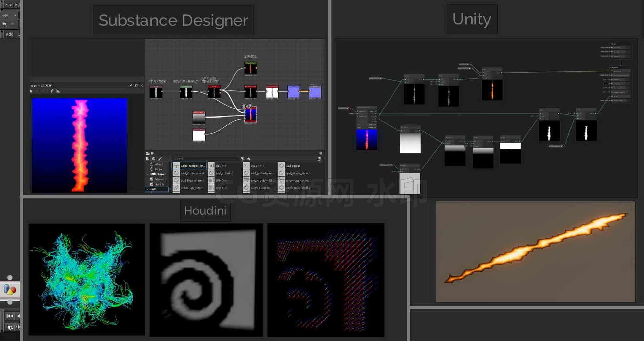
Task: Click the library folder icon
Action: coord(148,153)
